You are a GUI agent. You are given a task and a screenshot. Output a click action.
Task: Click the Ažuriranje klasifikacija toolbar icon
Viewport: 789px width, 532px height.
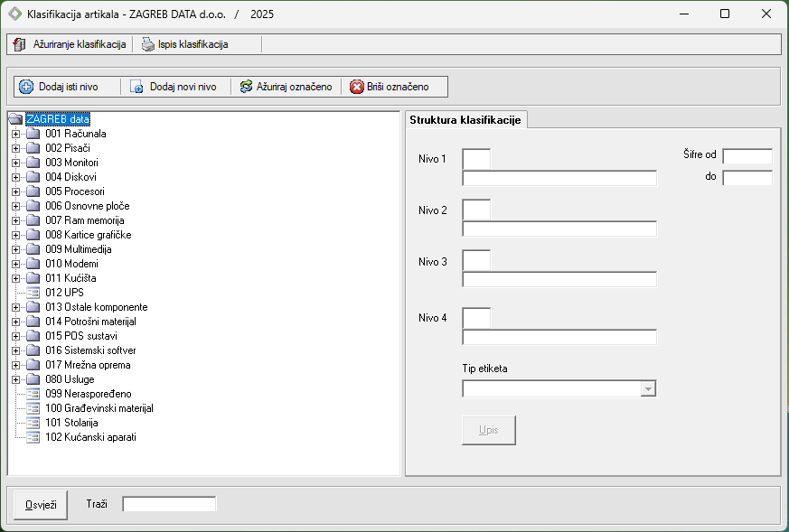click(x=19, y=44)
